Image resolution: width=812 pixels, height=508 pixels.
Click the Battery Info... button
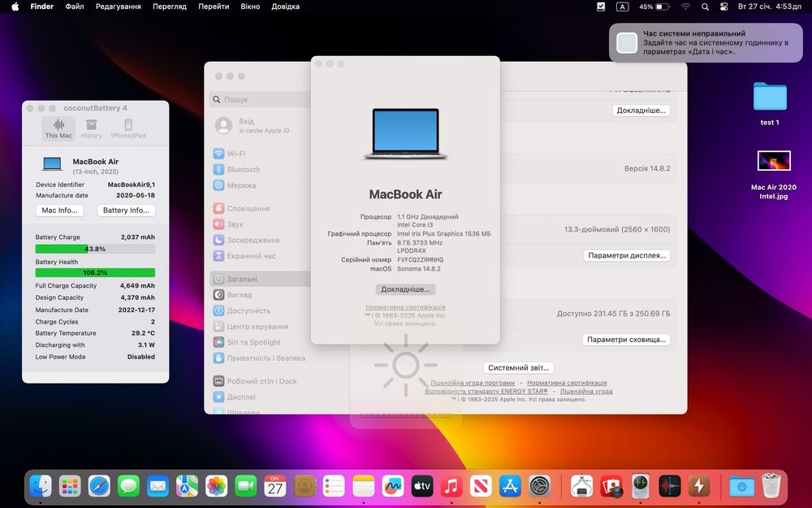pos(126,210)
